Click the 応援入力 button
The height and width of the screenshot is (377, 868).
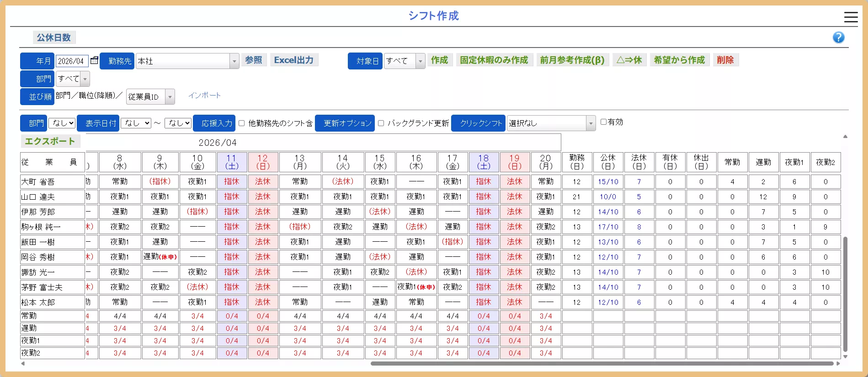pos(214,123)
